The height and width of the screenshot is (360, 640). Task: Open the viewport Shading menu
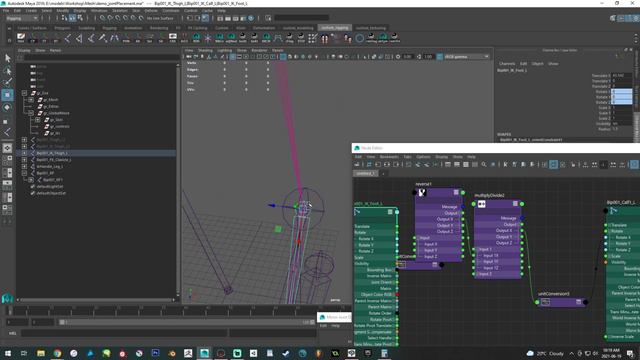pyautogui.click(x=205, y=51)
